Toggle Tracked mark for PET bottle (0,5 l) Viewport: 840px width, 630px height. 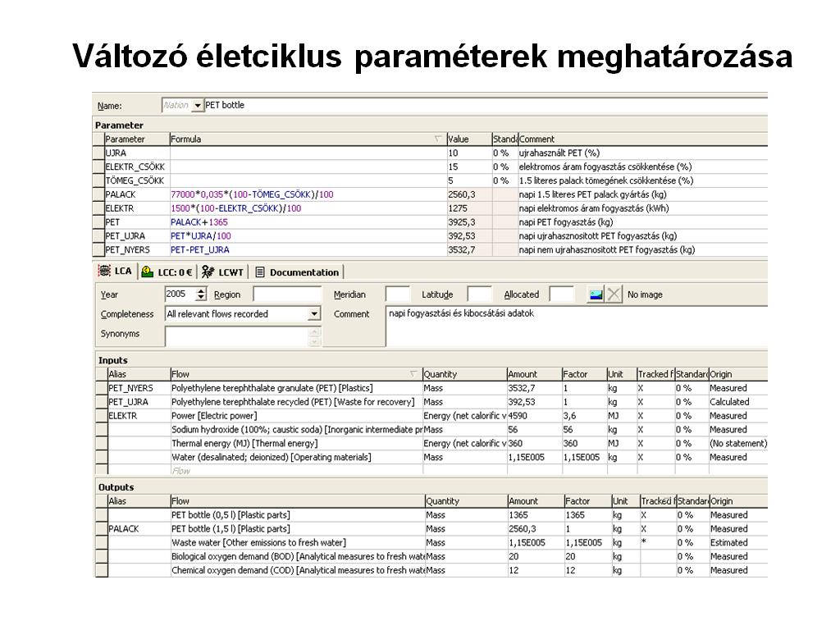(643, 515)
